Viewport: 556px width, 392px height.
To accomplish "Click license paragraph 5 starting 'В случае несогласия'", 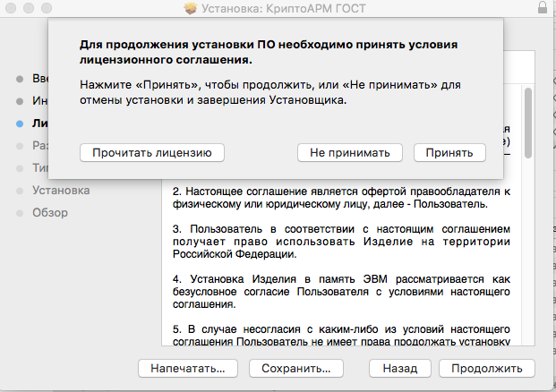I will click(341, 336).
